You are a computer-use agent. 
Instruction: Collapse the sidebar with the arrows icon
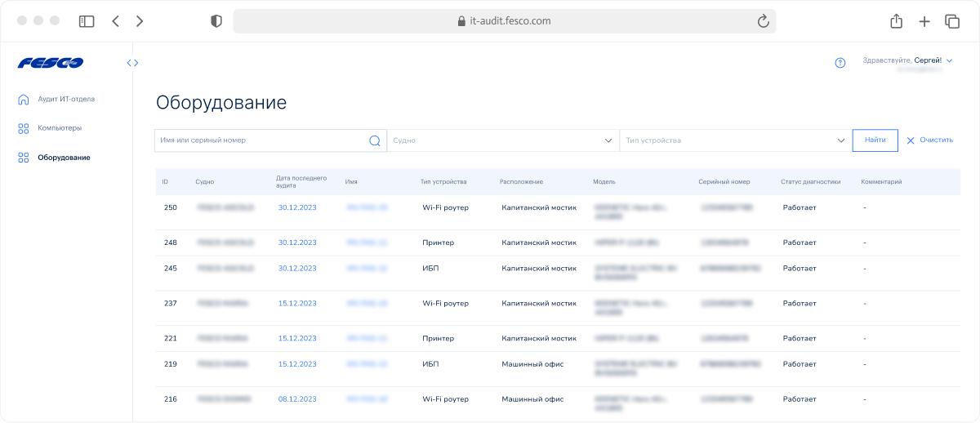(x=132, y=63)
